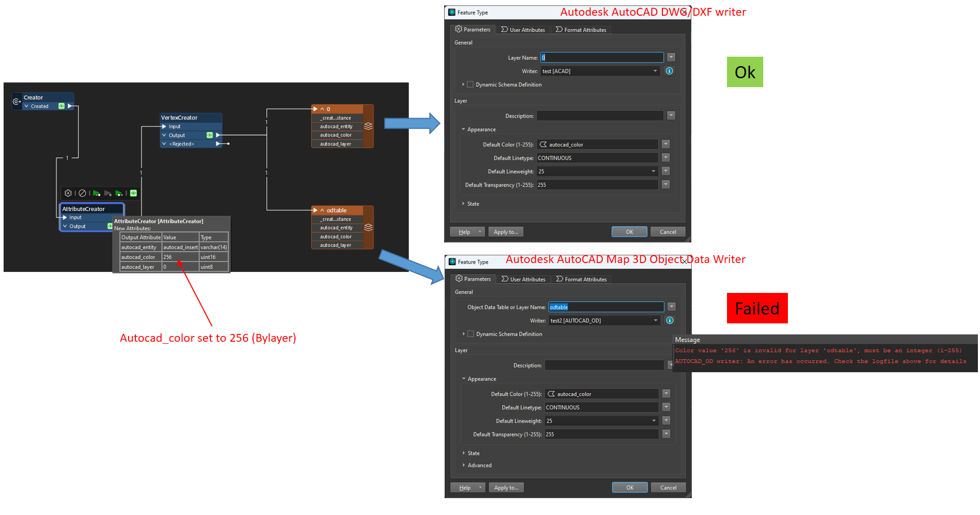Open Parameters tab in DWG/DXF dialog
Viewport: 980px width, 515px height.
pyautogui.click(x=472, y=29)
